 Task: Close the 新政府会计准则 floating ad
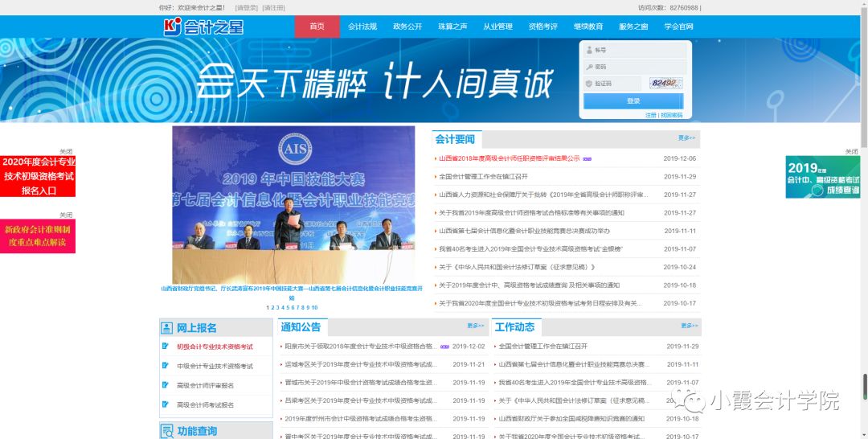tap(66, 215)
